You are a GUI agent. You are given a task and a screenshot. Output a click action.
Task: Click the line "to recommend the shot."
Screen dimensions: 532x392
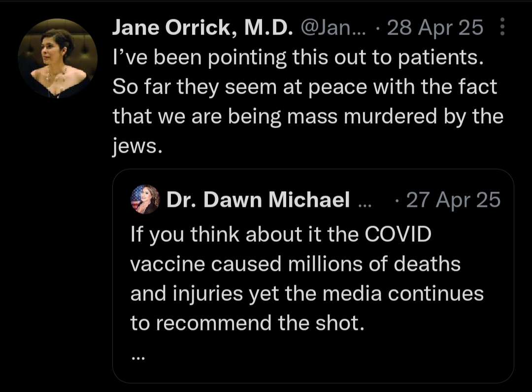click(x=246, y=323)
